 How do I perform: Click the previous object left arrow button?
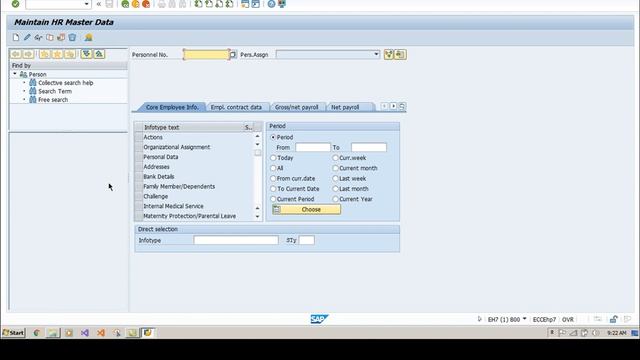(x=16, y=54)
